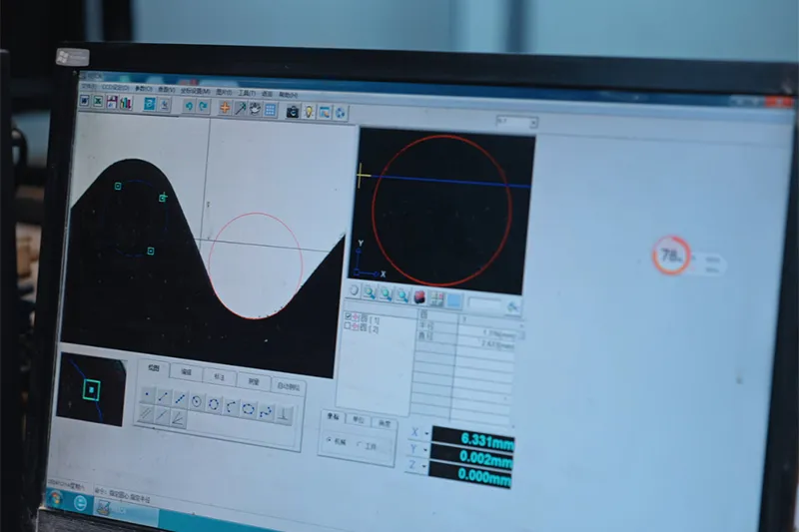Click the navigation thumbnail preview at bottom-left
This screenshot has width=799, height=532.
[92, 388]
